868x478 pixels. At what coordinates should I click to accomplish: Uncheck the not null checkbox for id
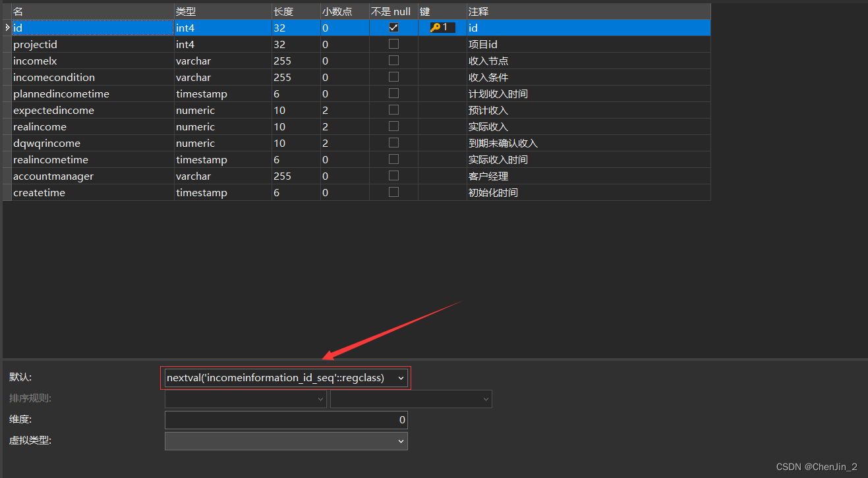[x=393, y=28]
